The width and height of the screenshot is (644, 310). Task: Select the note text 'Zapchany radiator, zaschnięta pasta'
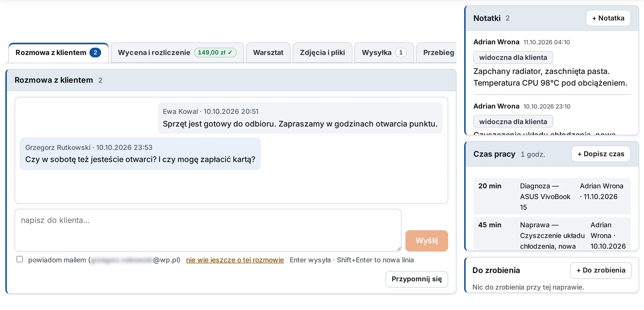point(542,71)
